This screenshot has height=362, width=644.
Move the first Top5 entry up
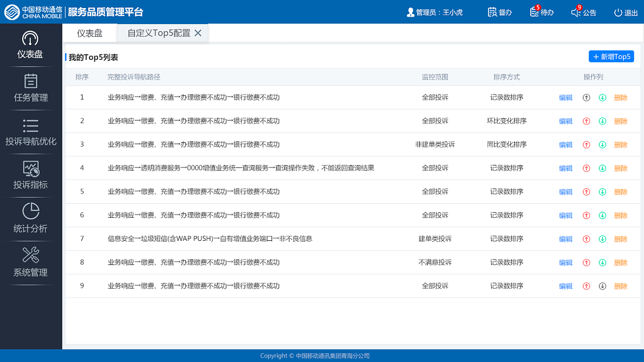[586, 98]
